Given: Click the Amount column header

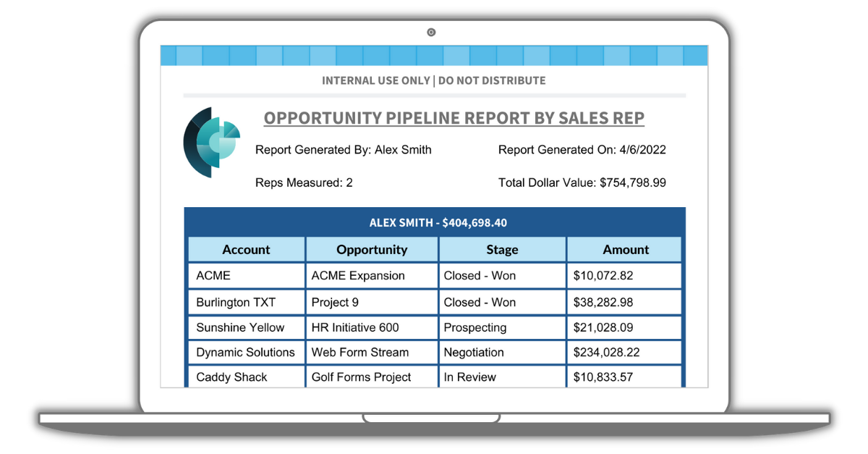Looking at the screenshot, I should point(625,249).
